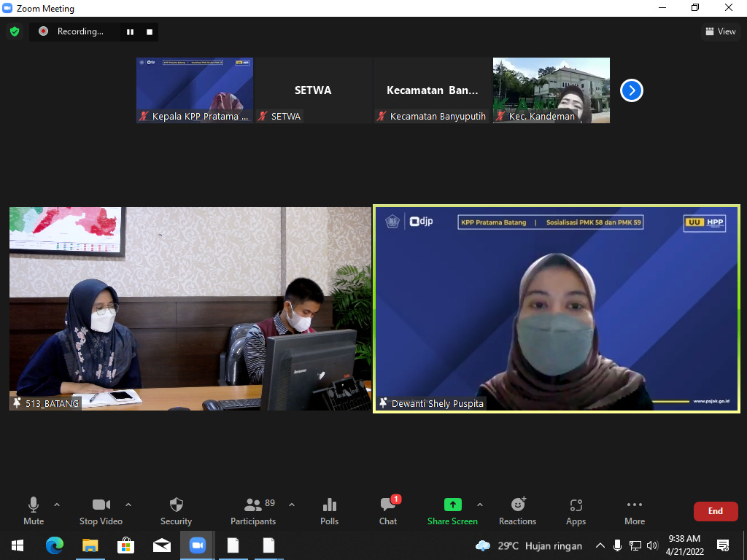
Task: Click the green Share Screen icon
Action: [x=452, y=505]
